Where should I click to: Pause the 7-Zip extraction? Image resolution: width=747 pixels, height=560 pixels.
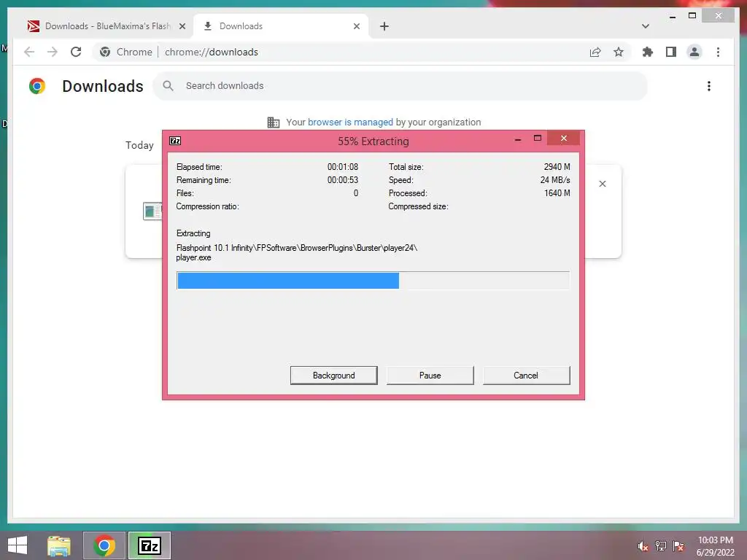click(x=430, y=376)
